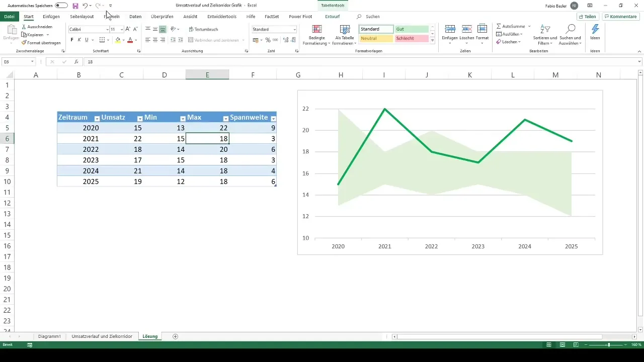The height and width of the screenshot is (362, 644).
Task: Expand AutoSumme dropdown arrow
Action: coord(529,26)
